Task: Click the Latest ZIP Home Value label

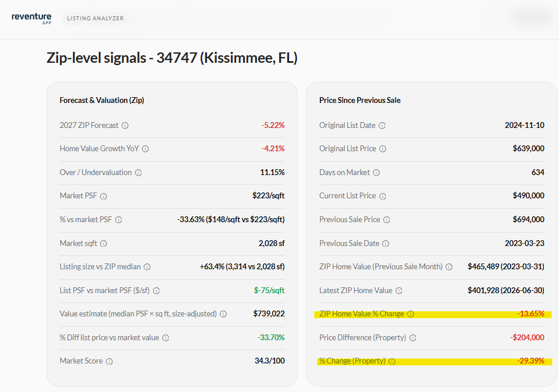Action: pyautogui.click(x=356, y=290)
